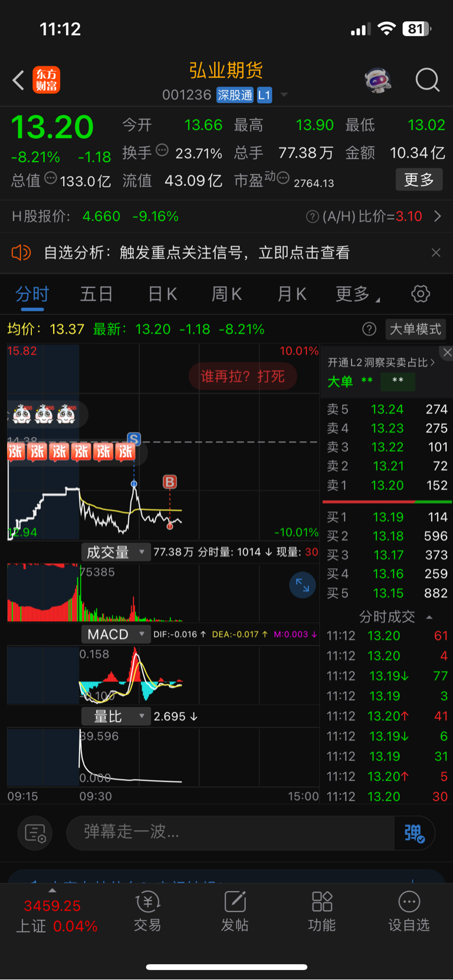
Task: Collapse the 分时成交 list arrow
Action: (429, 617)
